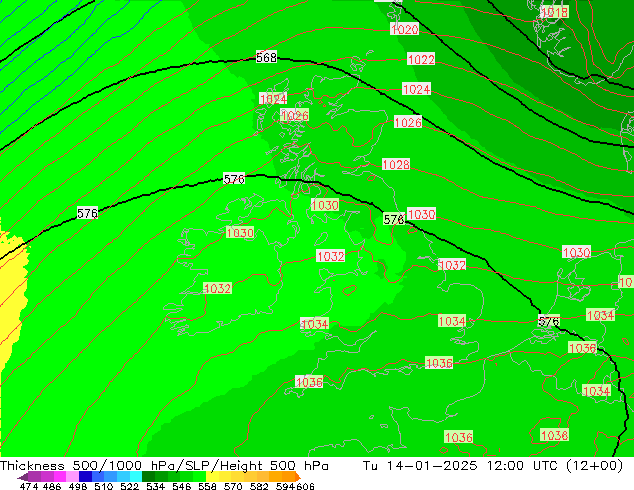
Task: Click the 12:00 UTC (12+00) time text
Action: tap(555, 466)
